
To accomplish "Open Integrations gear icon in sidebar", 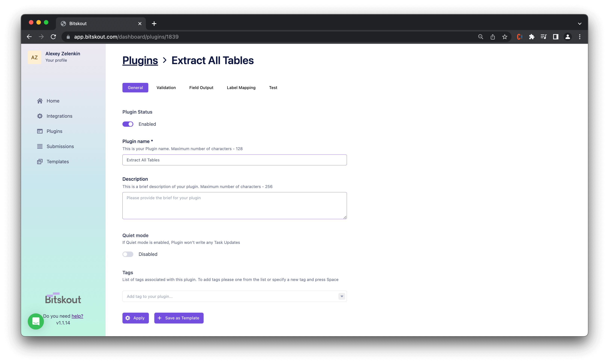I will tap(40, 116).
